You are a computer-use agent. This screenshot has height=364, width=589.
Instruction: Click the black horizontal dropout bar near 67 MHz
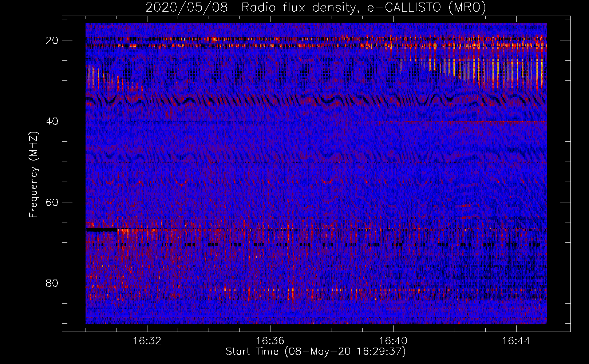[x=102, y=230]
